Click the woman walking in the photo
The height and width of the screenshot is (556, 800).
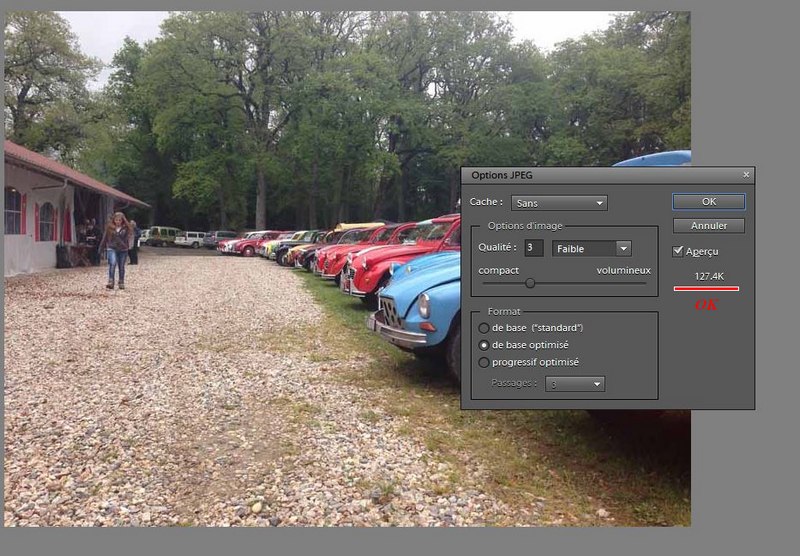click(118, 248)
